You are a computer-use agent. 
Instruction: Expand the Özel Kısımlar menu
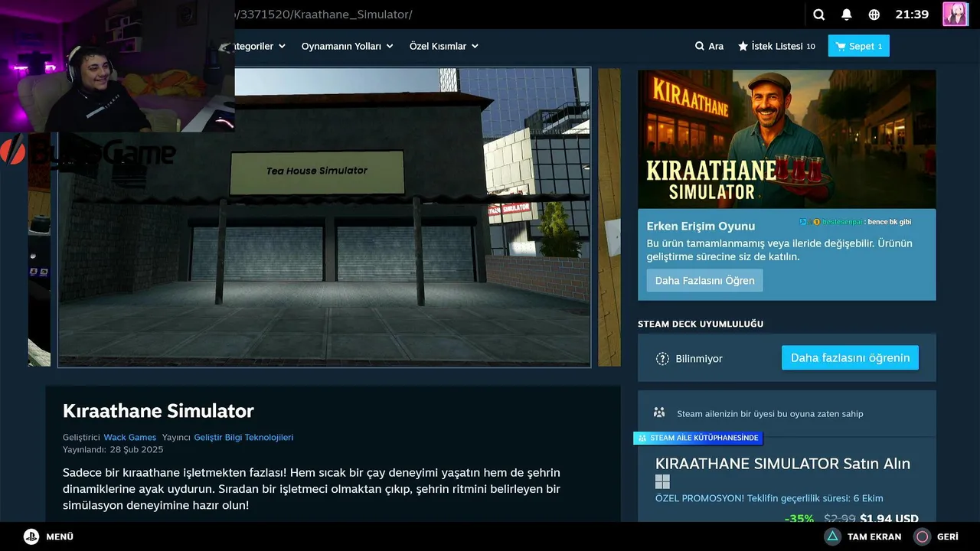pos(444,46)
